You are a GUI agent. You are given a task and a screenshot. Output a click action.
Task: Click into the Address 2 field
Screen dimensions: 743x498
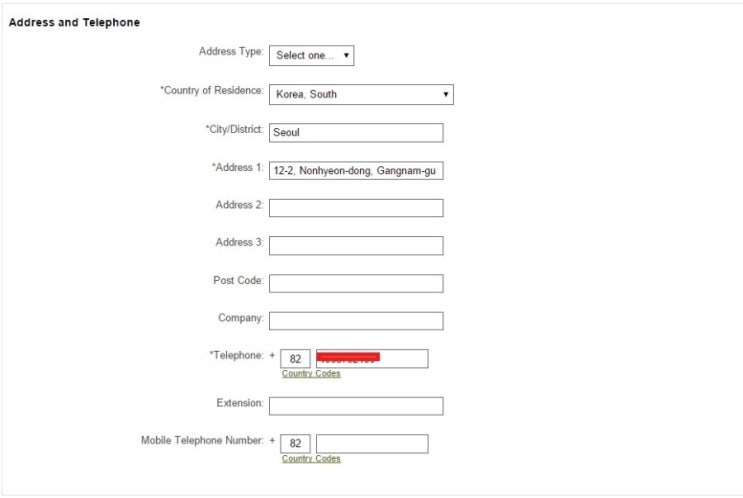tap(355, 208)
